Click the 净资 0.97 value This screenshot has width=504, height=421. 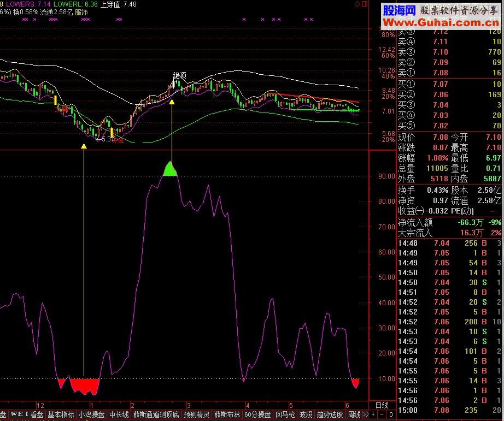click(x=441, y=200)
